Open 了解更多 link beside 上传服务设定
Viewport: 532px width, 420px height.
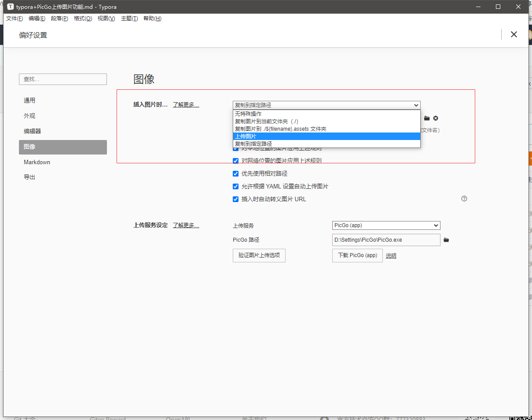coord(186,225)
